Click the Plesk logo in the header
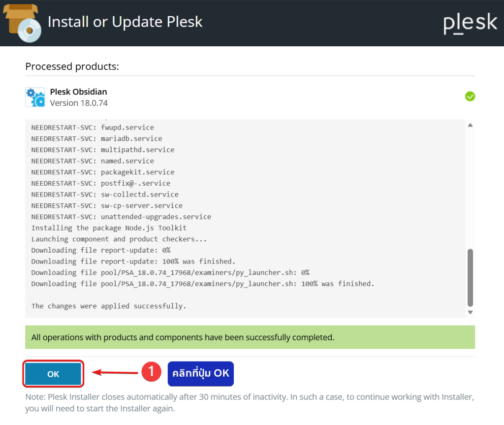Screen dimensions: 504x425 tap(470, 23)
